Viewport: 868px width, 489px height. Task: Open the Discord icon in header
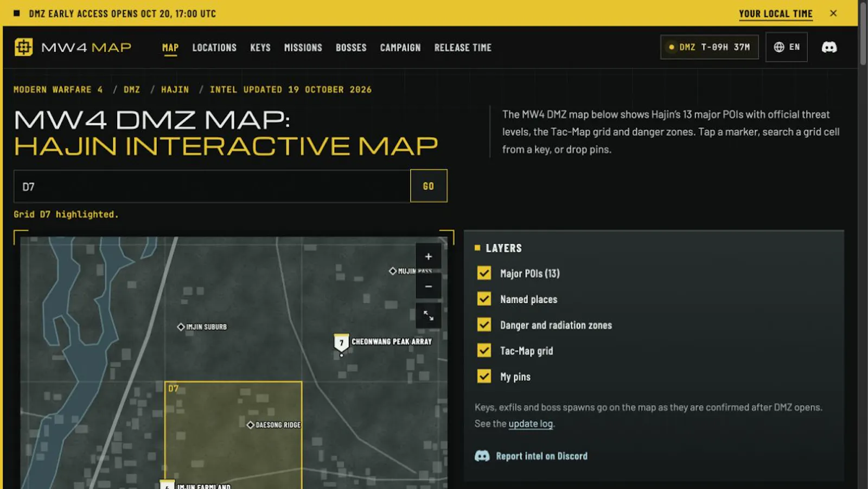(x=829, y=47)
